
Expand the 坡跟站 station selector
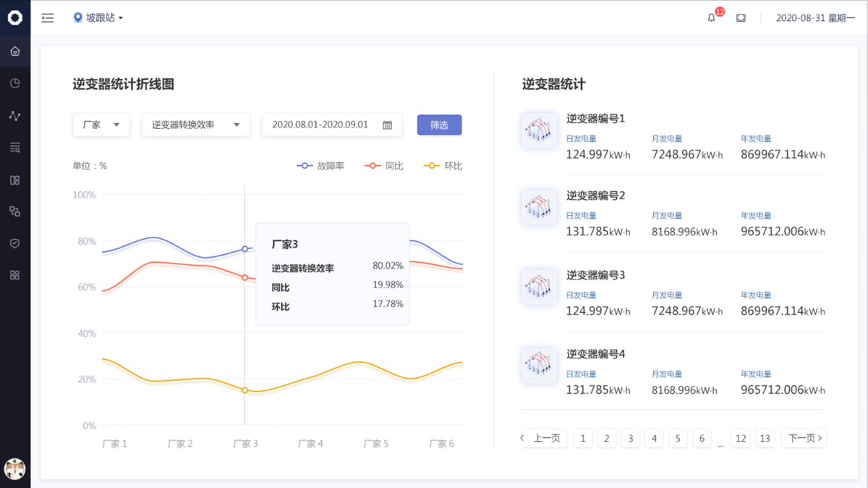[x=98, y=18]
